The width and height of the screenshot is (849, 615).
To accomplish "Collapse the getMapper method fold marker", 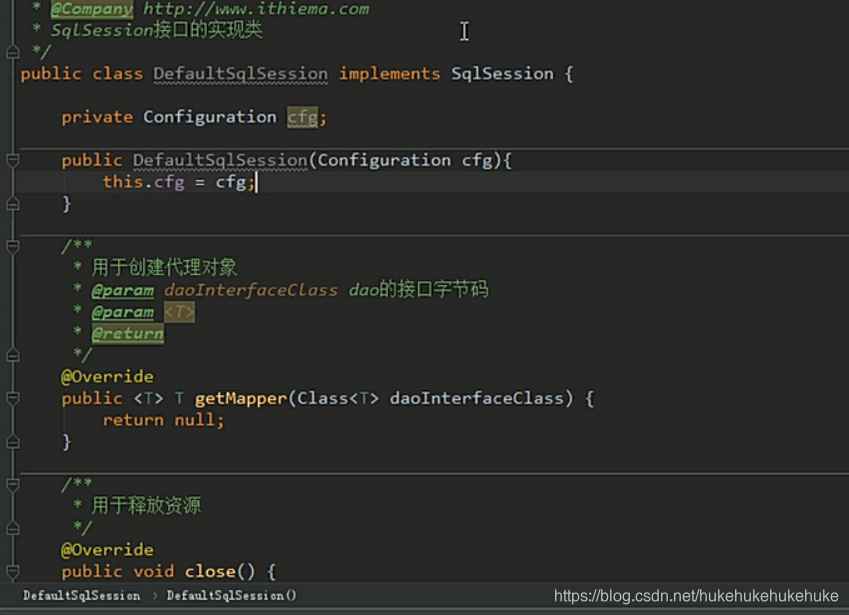I will (13, 398).
